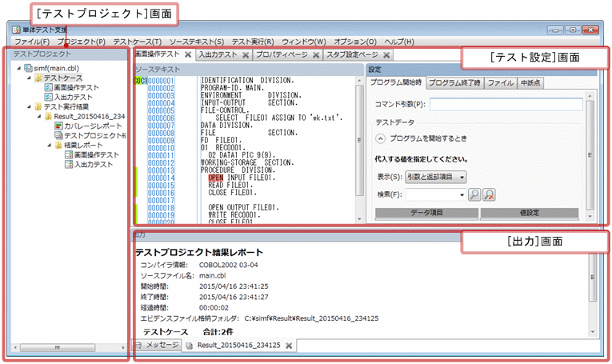The image size is (612, 364).
Task: Click the highlighted OPEN keyword in source
Action: [215, 178]
